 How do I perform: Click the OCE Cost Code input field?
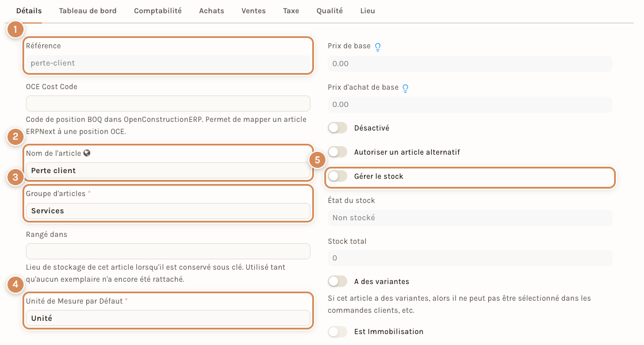tap(168, 103)
